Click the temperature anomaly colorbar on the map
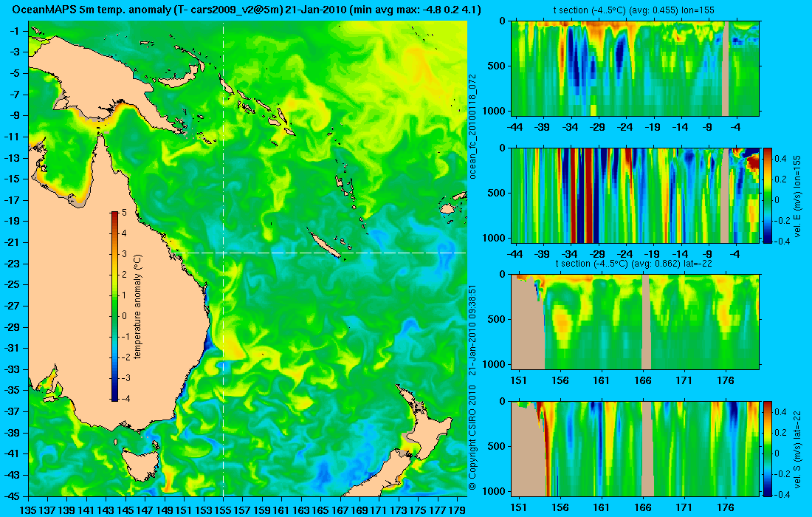 coord(114,307)
